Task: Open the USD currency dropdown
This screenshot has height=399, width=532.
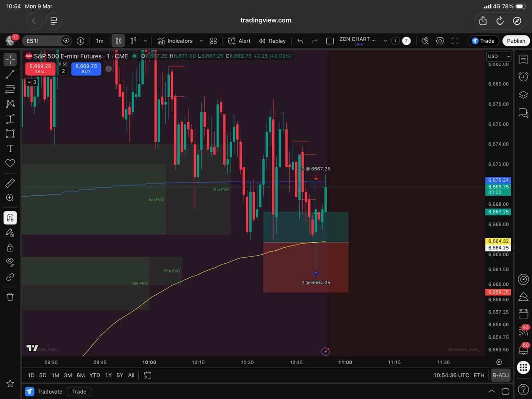Action: [499, 56]
